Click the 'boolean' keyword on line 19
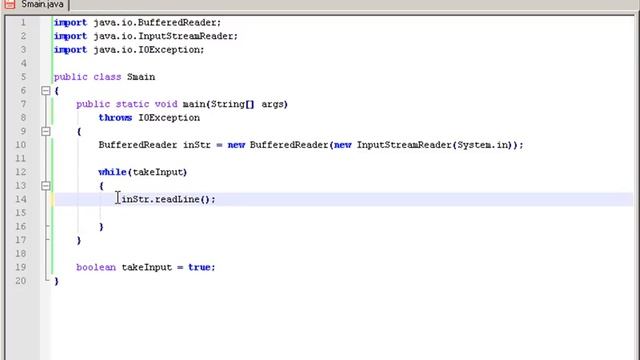640x360 pixels. [x=96, y=267]
